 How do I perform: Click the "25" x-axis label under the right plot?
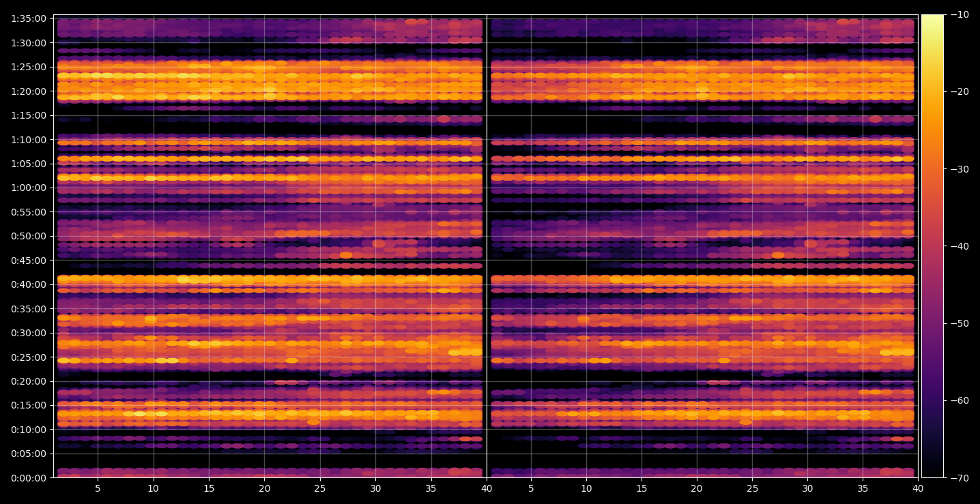752,489
